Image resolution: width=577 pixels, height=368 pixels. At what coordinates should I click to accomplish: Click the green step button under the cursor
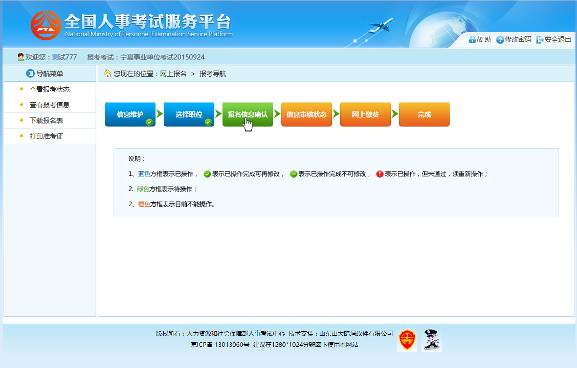point(248,114)
